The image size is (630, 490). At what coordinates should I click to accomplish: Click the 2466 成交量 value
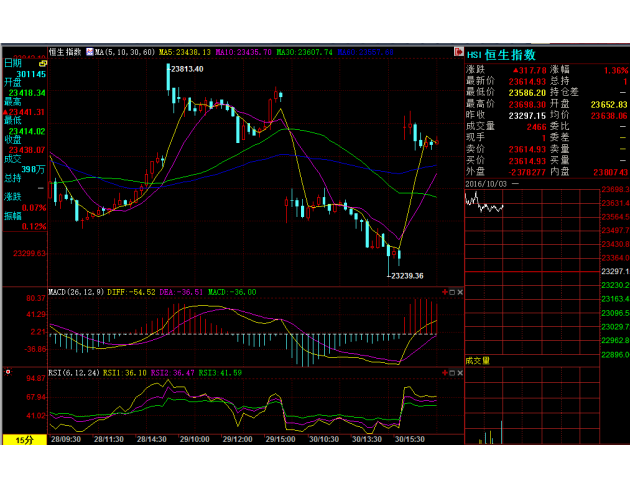pyautogui.click(x=536, y=127)
